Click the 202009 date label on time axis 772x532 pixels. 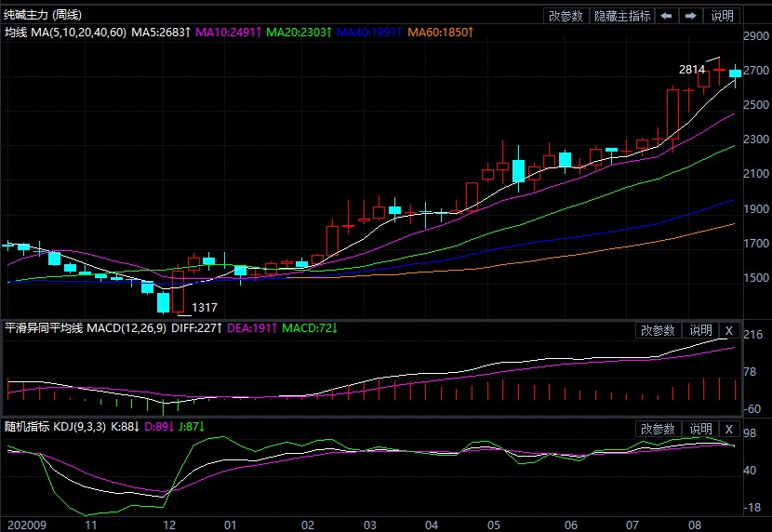pyautogui.click(x=27, y=525)
